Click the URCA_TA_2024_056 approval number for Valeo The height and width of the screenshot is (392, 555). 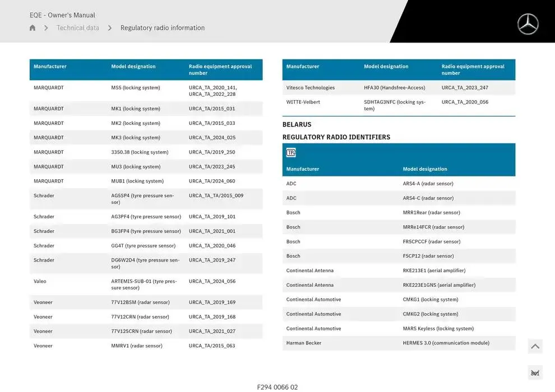tap(212, 282)
